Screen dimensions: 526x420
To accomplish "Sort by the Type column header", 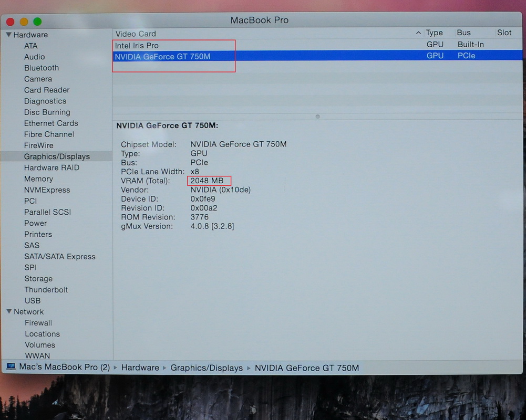I will (x=435, y=33).
